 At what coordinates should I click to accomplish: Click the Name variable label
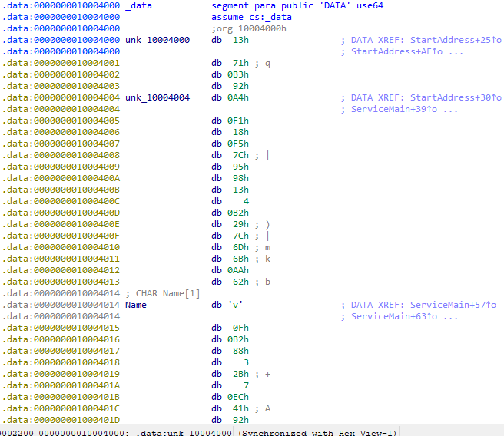(x=135, y=305)
